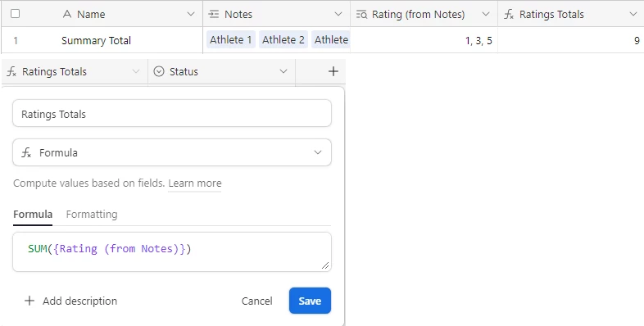Select the cell showing 1, 3, 5
The image size is (644, 326).
424,40
